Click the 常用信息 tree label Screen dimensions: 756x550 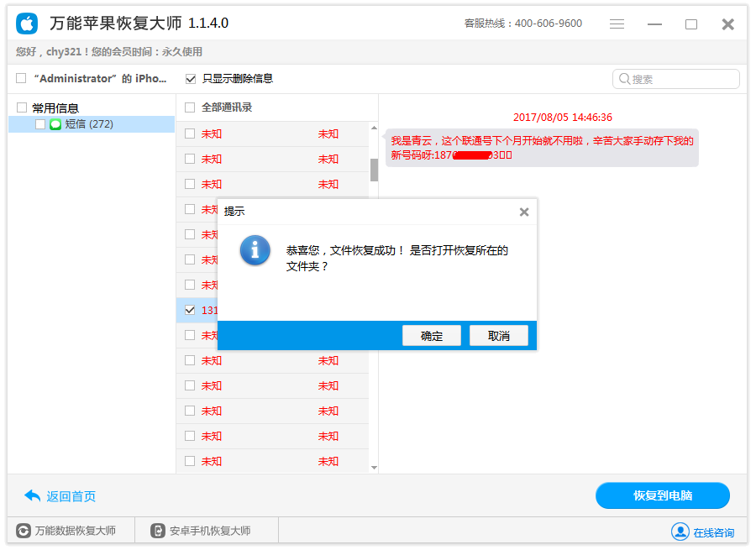pos(55,108)
